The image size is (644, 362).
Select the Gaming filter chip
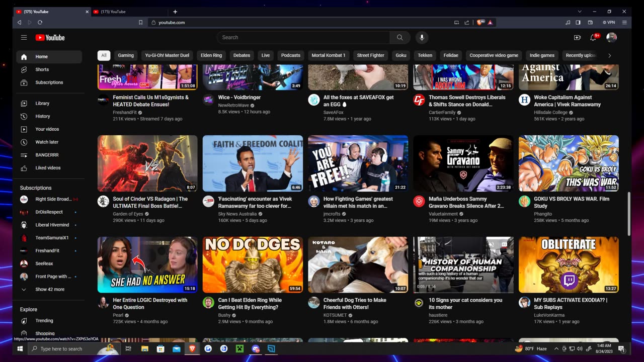126,55
